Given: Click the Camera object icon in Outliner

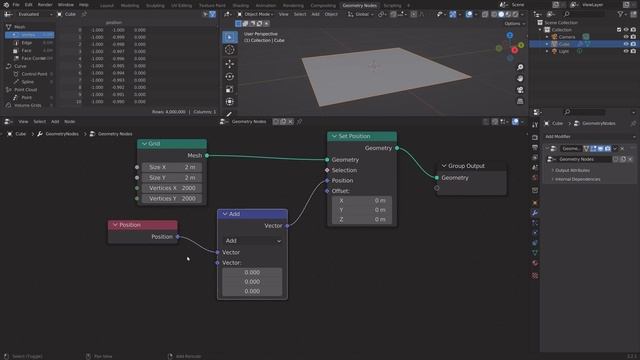Looking at the screenshot, I should (x=554, y=37).
